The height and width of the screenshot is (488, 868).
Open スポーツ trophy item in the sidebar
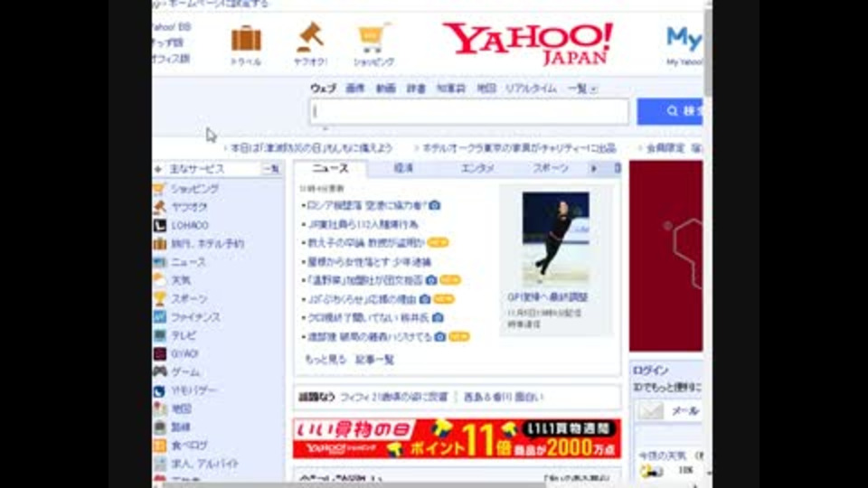pos(189,299)
